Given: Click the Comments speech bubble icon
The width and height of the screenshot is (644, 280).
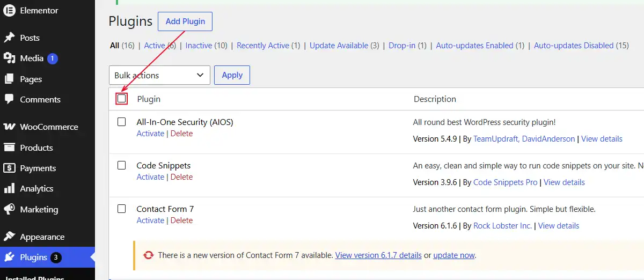Looking at the screenshot, I should [9, 99].
